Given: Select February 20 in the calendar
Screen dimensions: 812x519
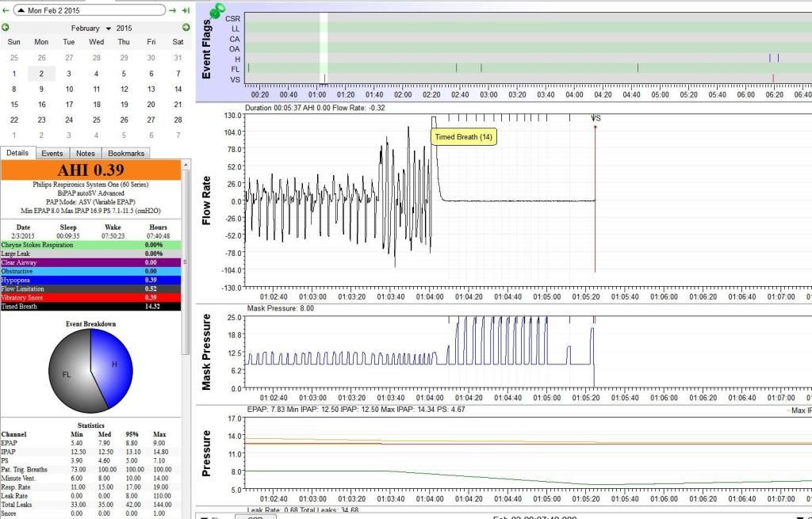Looking at the screenshot, I should tap(151, 104).
